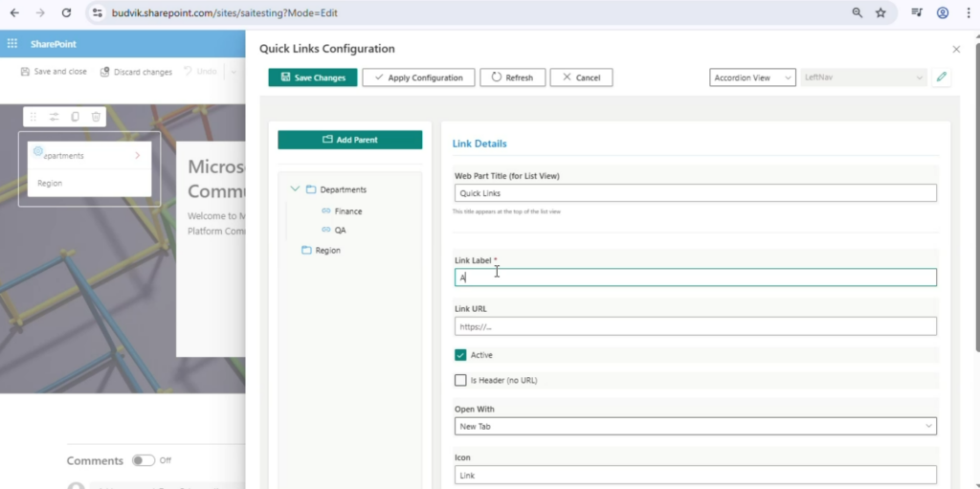
Task: Click the Add Parent button
Action: coord(349,140)
